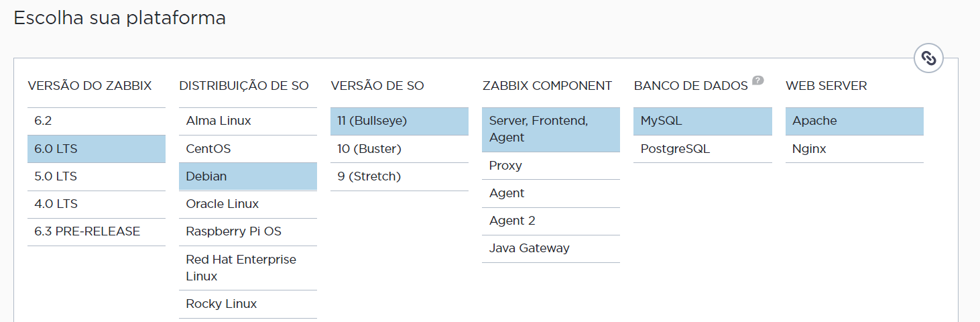Choose Red Hat Enterprise Linux
Image resolution: width=980 pixels, height=322 pixels.
point(248,268)
